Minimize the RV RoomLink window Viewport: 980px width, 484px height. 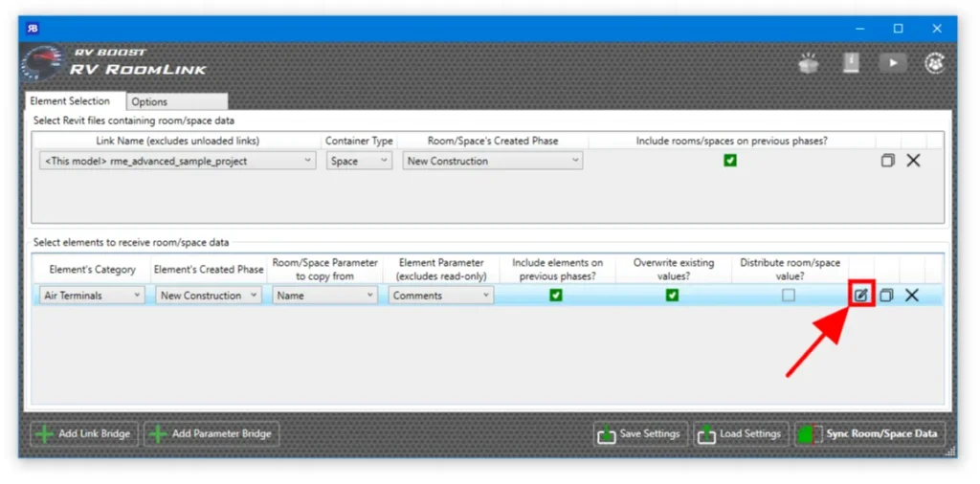(x=860, y=29)
